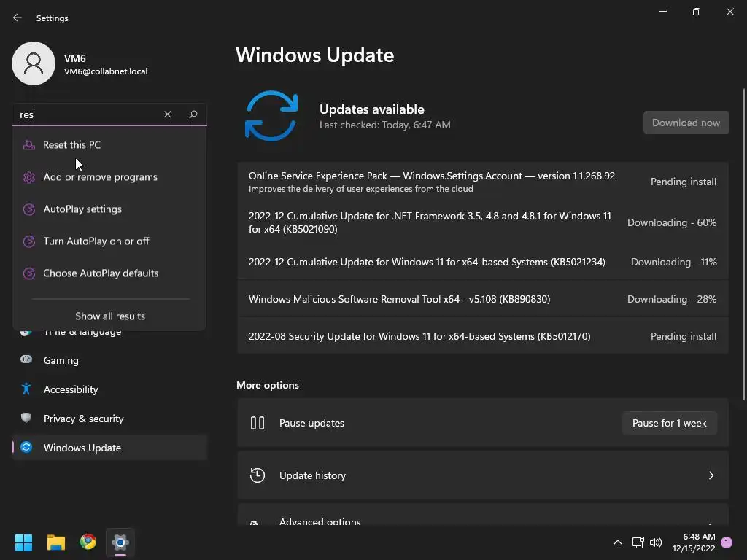Click the KB5021090 .NET Framework update
The width and height of the screenshot is (747, 560).
pyautogui.click(x=483, y=222)
